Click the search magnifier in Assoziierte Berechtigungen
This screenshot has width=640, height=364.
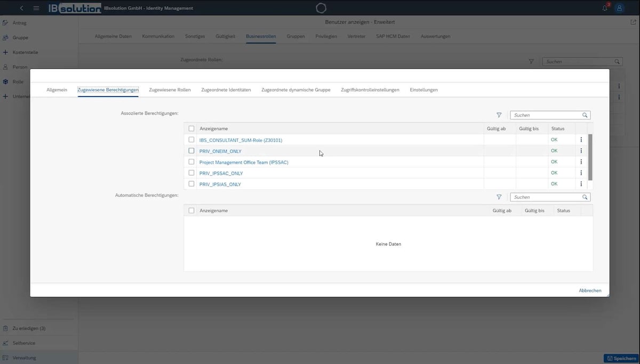pos(585,115)
